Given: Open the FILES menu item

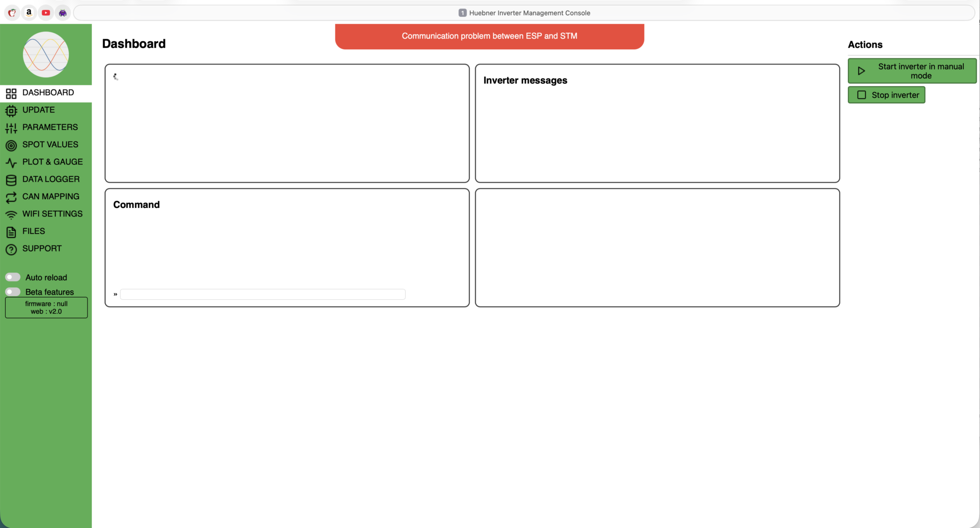Looking at the screenshot, I should (33, 231).
